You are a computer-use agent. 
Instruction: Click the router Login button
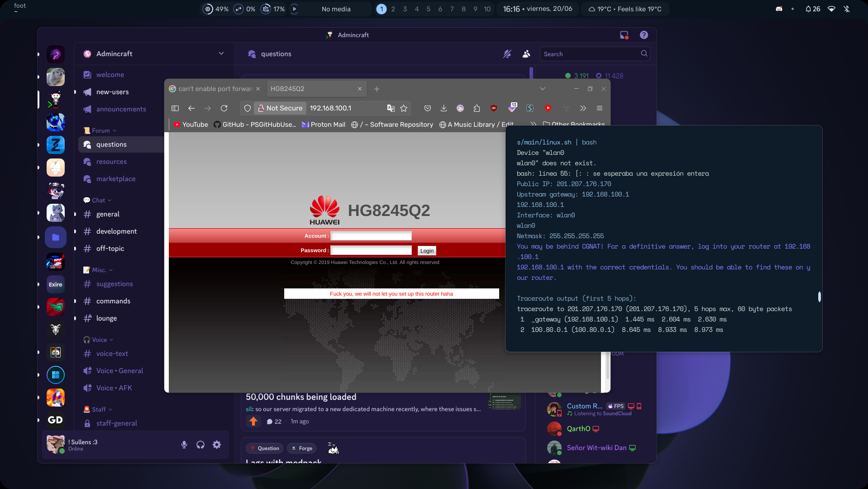pos(427,250)
